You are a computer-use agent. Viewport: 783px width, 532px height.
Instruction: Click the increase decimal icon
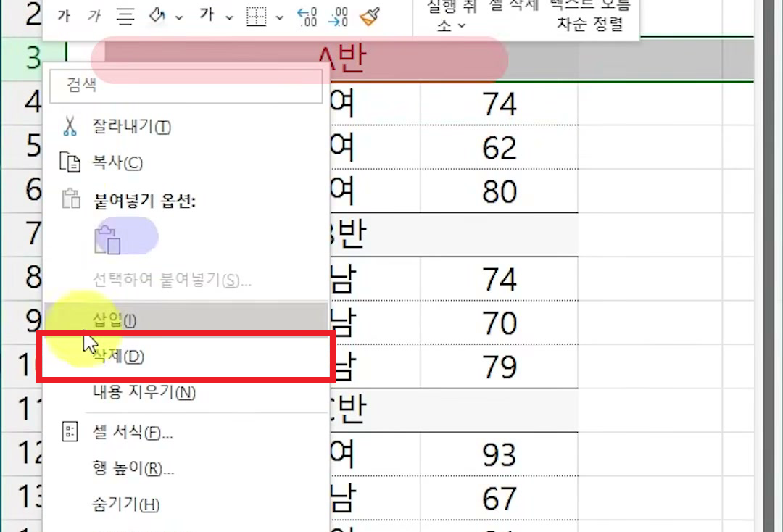(x=307, y=17)
